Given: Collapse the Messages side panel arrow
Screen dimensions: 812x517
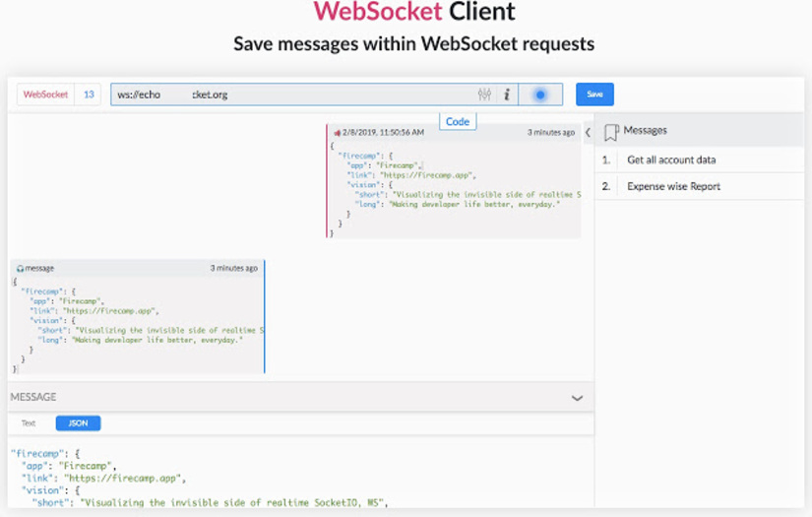Looking at the screenshot, I should pyautogui.click(x=588, y=132).
